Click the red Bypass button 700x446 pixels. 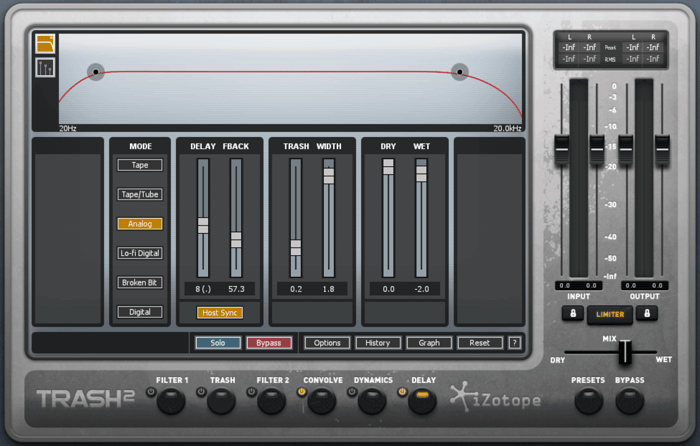269,343
